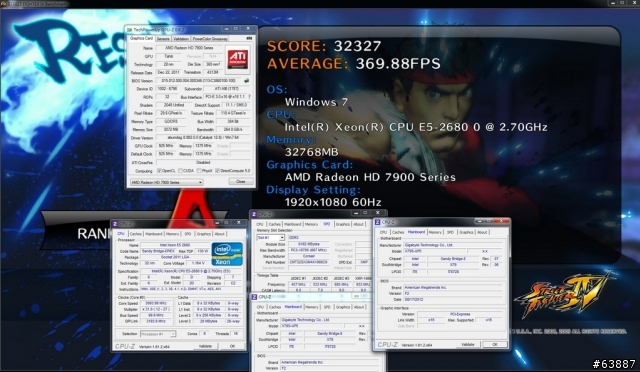The image size is (640, 372).
Task: Click the SCORE: 32327 result text
Action: tap(324, 46)
